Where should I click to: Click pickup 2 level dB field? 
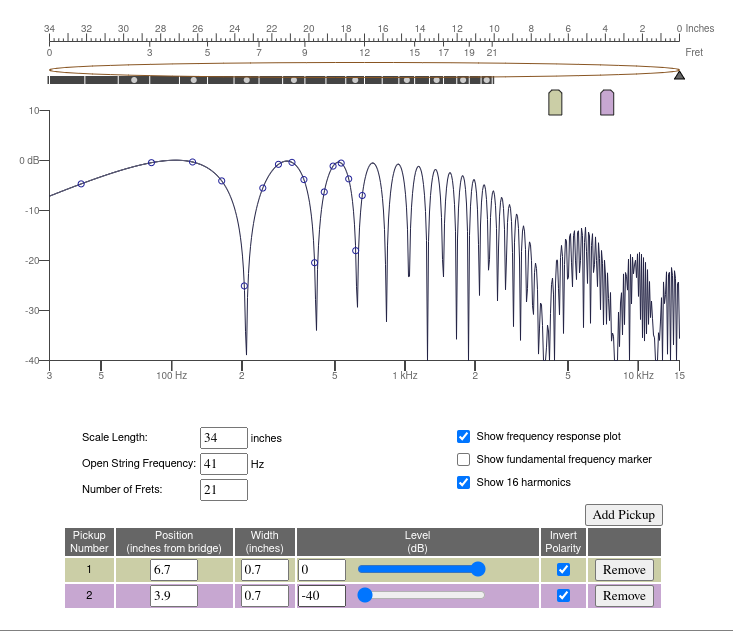click(321, 596)
